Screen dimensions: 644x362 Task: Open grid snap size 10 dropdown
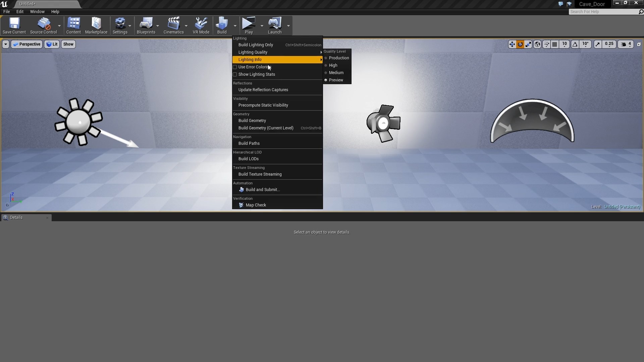click(565, 44)
